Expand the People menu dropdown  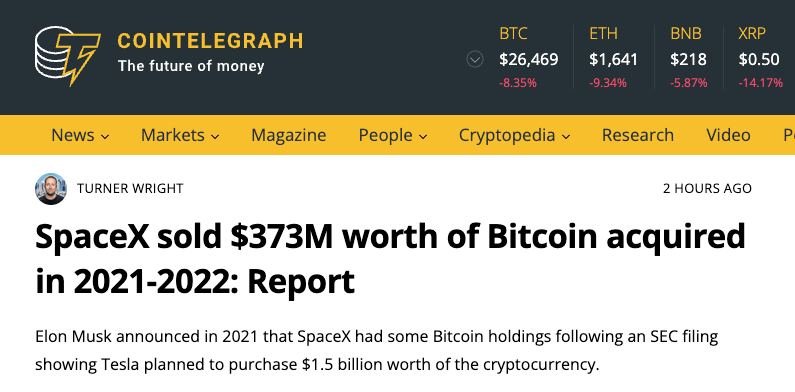pyautogui.click(x=393, y=135)
